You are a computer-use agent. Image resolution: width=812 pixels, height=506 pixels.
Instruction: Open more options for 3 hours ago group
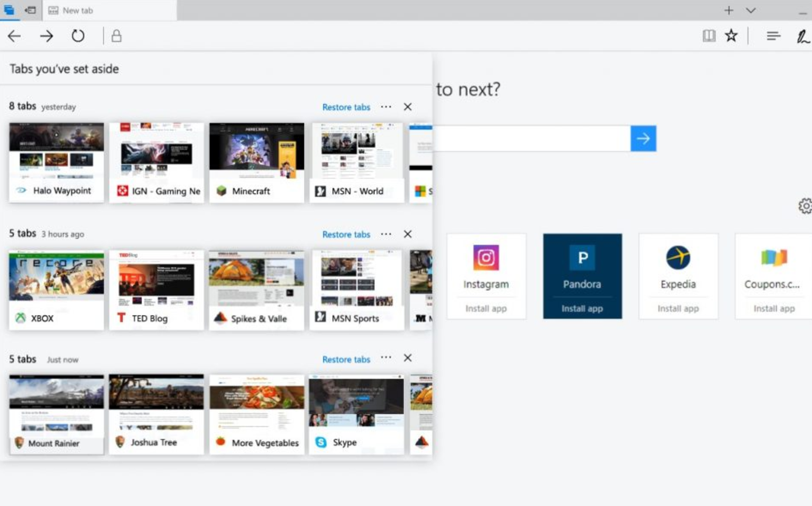tap(386, 234)
